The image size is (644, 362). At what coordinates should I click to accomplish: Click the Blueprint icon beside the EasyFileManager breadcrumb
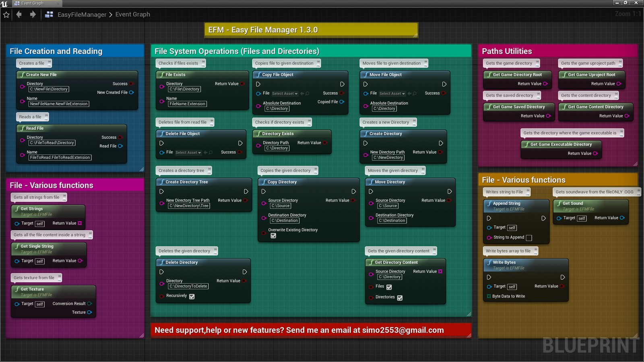pos(48,14)
